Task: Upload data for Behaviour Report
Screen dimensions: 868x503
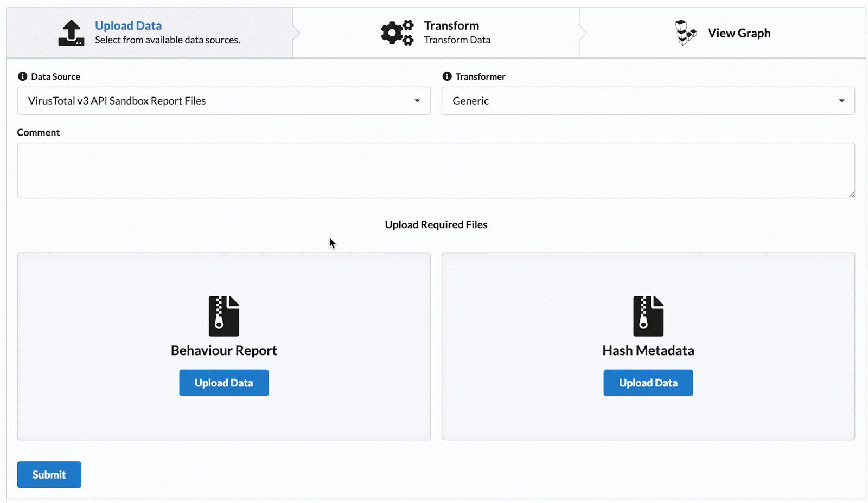Action: (224, 383)
